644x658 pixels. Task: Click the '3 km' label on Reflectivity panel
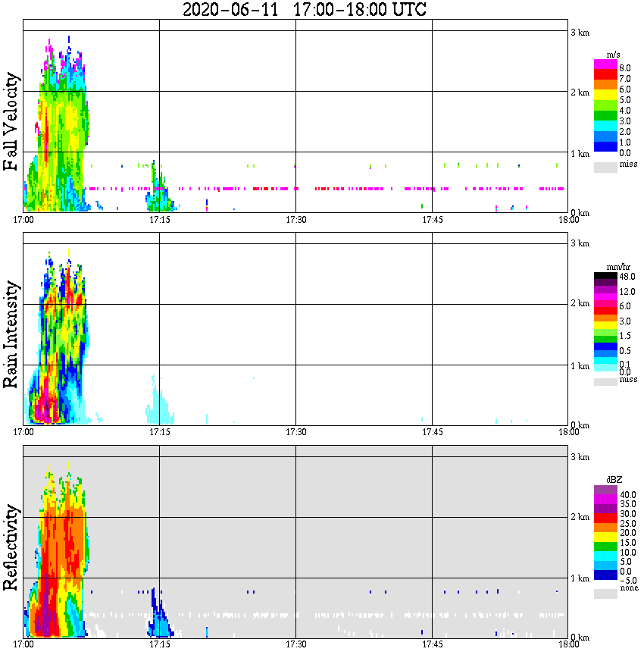580,457
